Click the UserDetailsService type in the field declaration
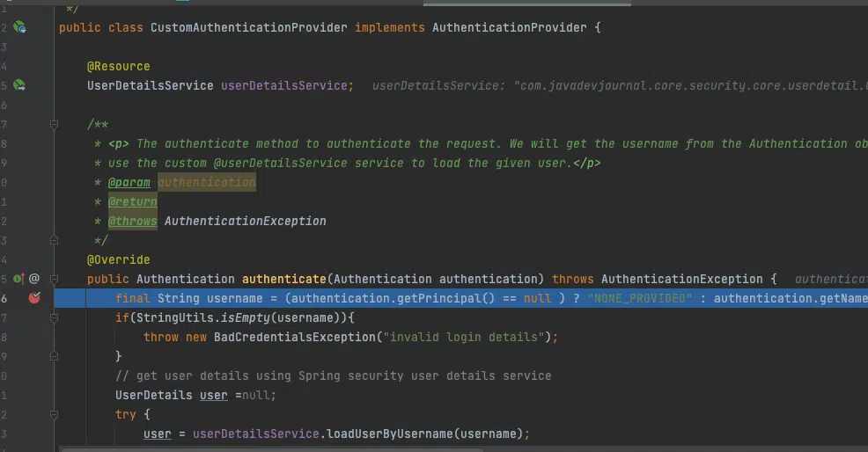Image resolution: width=868 pixels, height=452 pixels. coord(150,86)
